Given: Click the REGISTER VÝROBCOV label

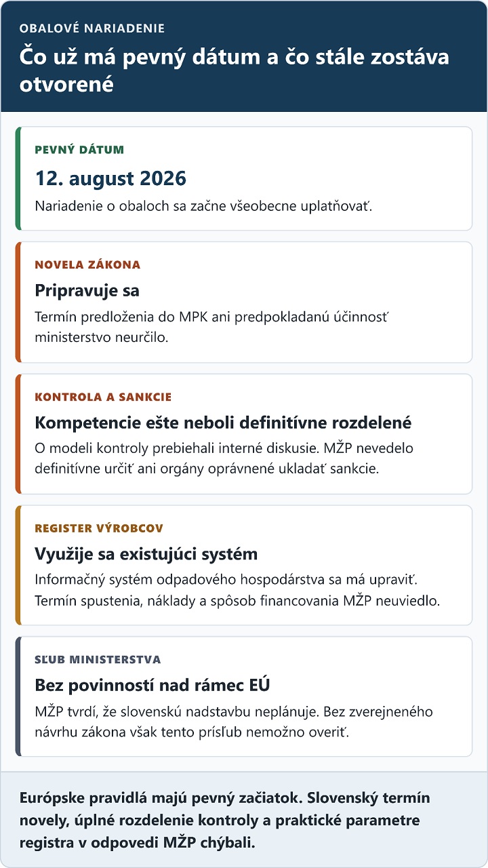Looking at the screenshot, I should (99, 528).
